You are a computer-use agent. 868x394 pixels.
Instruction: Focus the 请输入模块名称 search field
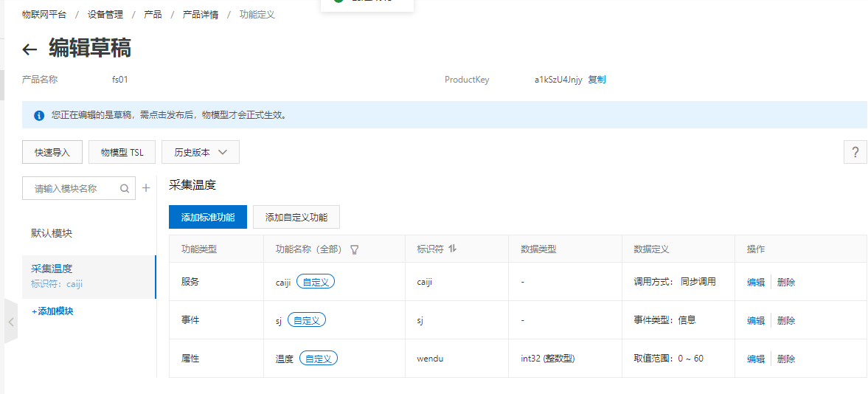click(x=70, y=188)
